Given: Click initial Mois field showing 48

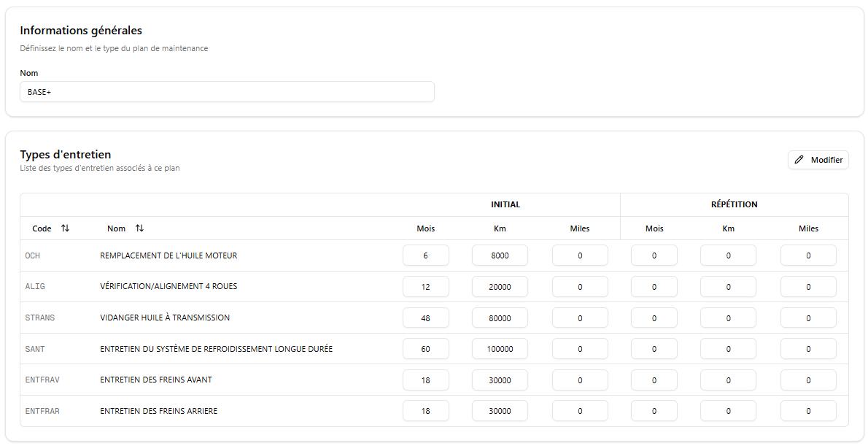Looking at the screenshot, I should (x=425, y=318).
